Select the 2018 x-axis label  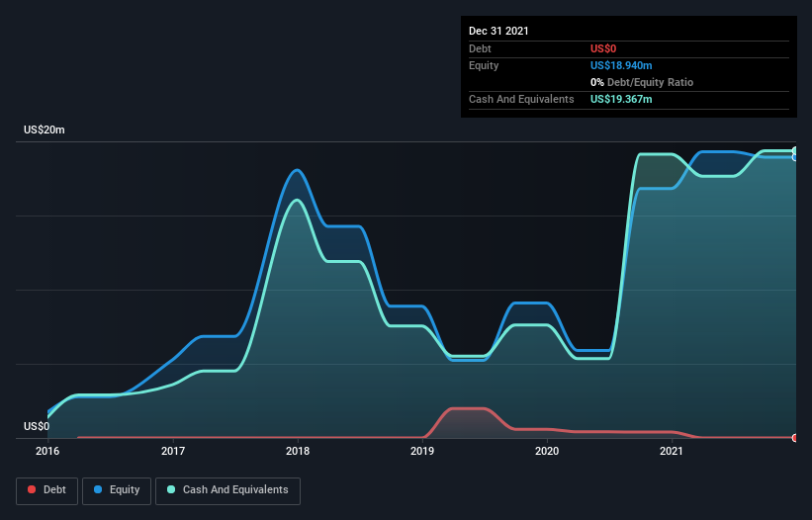click(298, 451)
